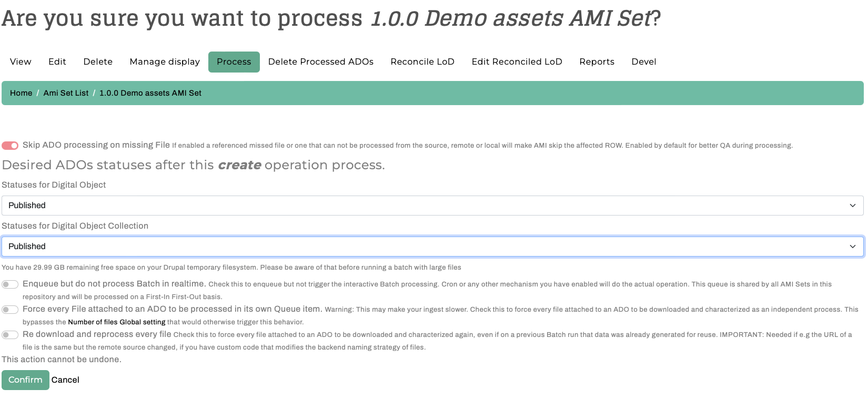Open the Delete tab
The height and width of the screenshot is (399, 868).
tap(98, 62)
